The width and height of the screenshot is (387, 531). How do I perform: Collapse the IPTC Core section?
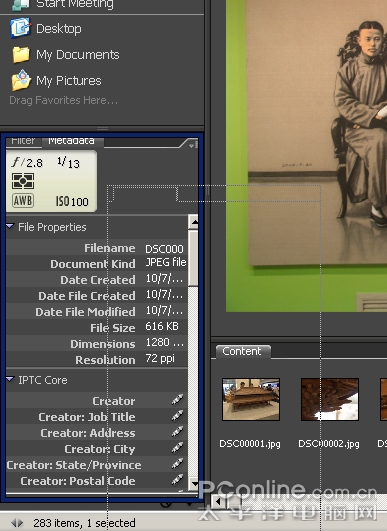click(x=10, y=379)
